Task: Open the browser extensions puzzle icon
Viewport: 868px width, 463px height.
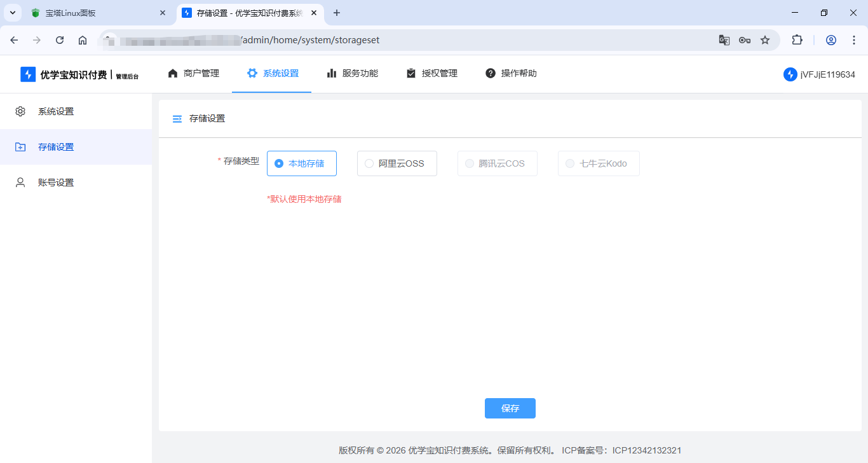Action: (x=797, y=39)
